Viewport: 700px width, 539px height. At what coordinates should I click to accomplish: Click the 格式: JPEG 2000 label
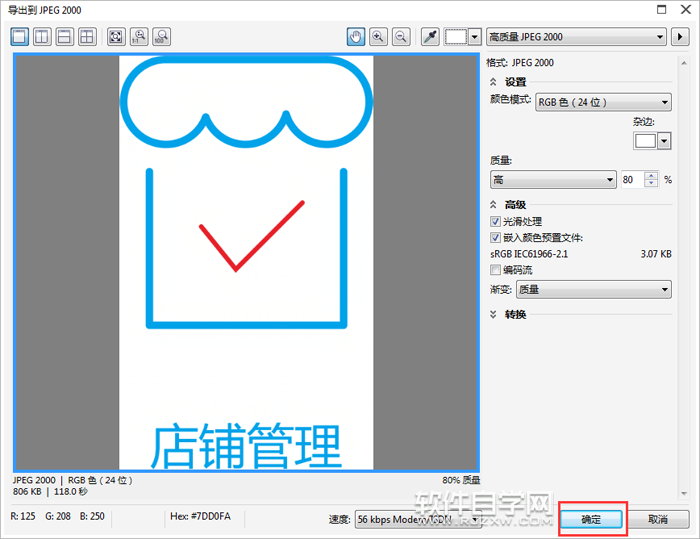pyautogui.click(x=520, y=63)
